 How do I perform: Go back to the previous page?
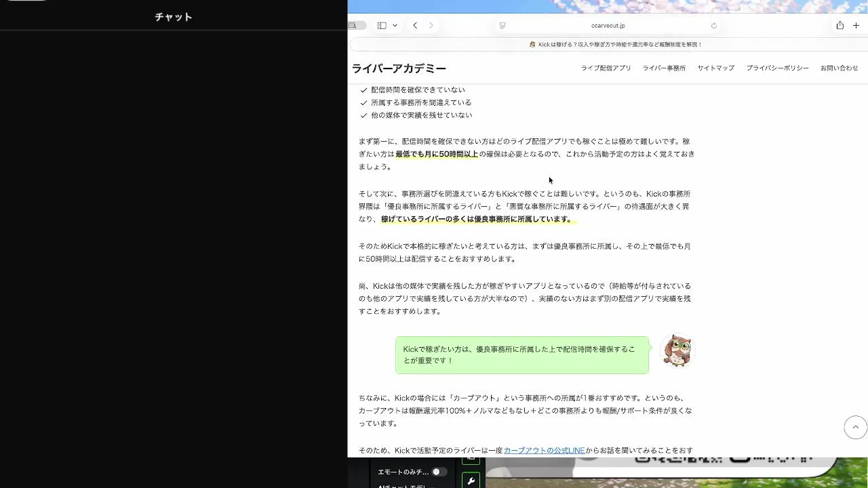(415, 26)
